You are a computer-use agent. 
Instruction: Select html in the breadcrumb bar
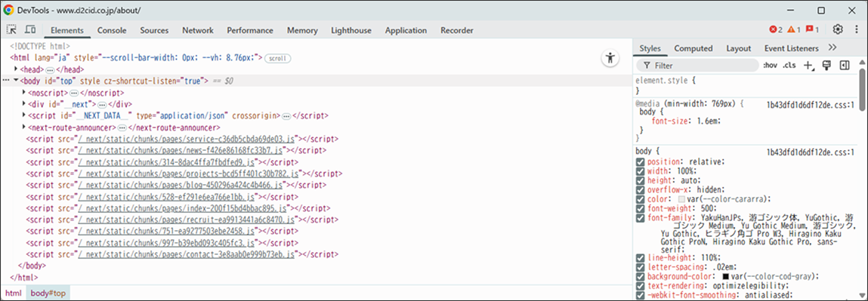[x=14, y=293]
